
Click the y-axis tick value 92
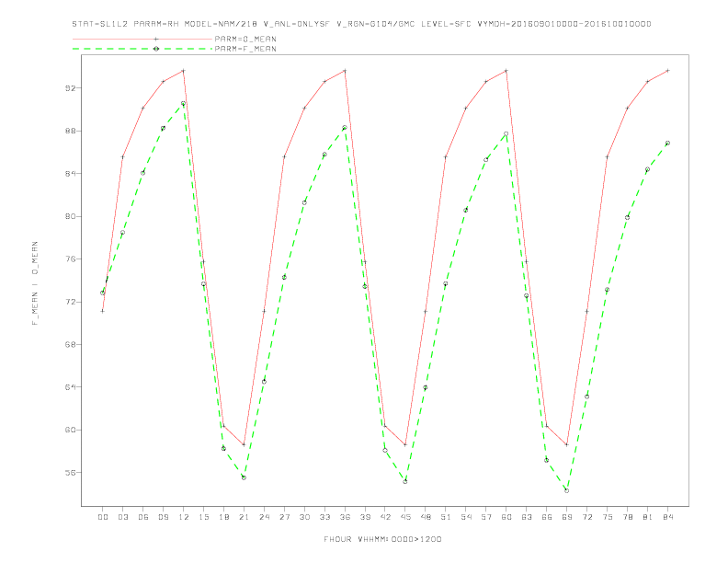70,87
